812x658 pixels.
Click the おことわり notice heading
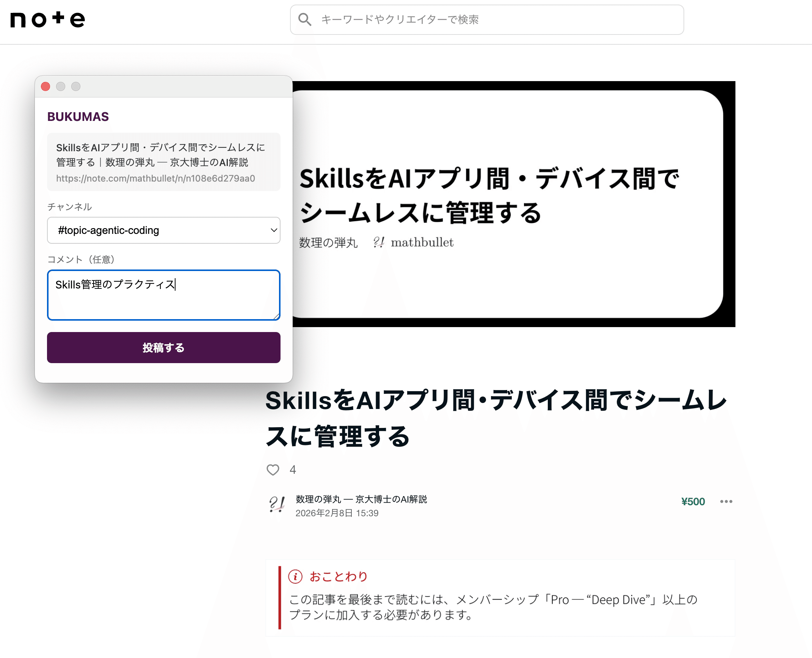coord(339,577)
